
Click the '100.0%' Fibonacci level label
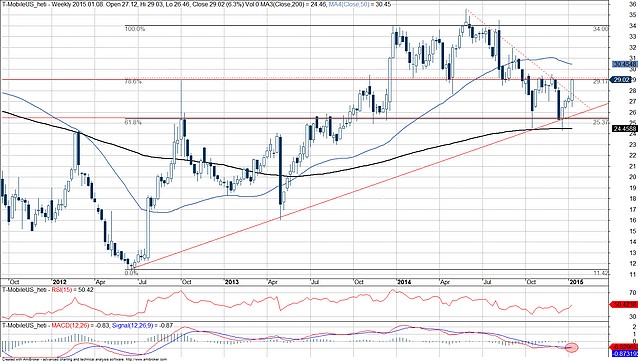(x=134, y=29)
